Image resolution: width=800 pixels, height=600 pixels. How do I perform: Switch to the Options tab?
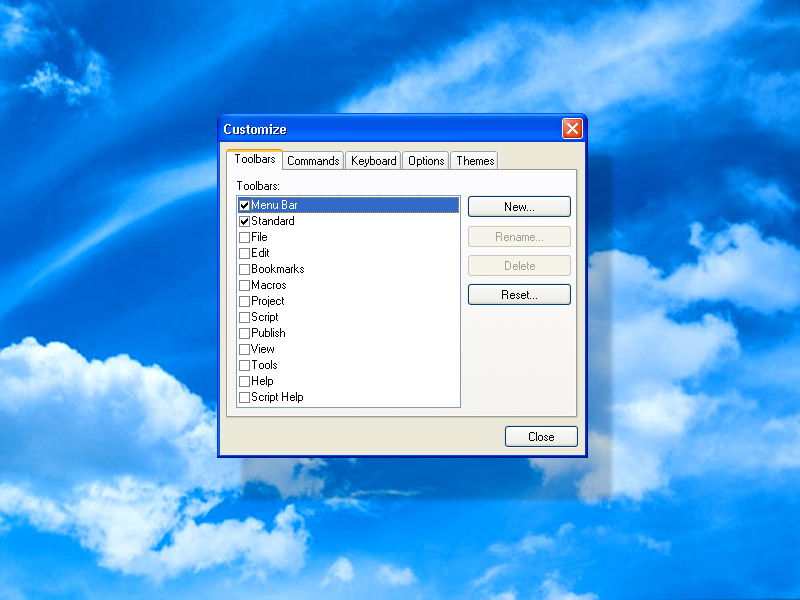(x=426, y=161)
